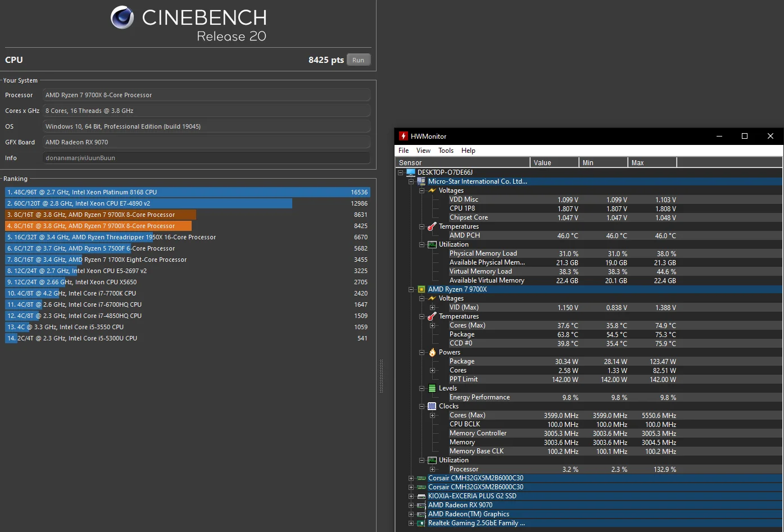Click the flame icon next to Powers

pos(432,352)
